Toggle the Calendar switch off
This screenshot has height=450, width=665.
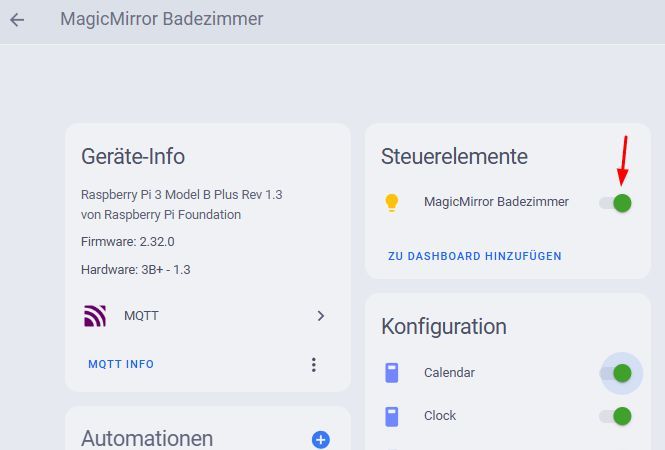615,373
